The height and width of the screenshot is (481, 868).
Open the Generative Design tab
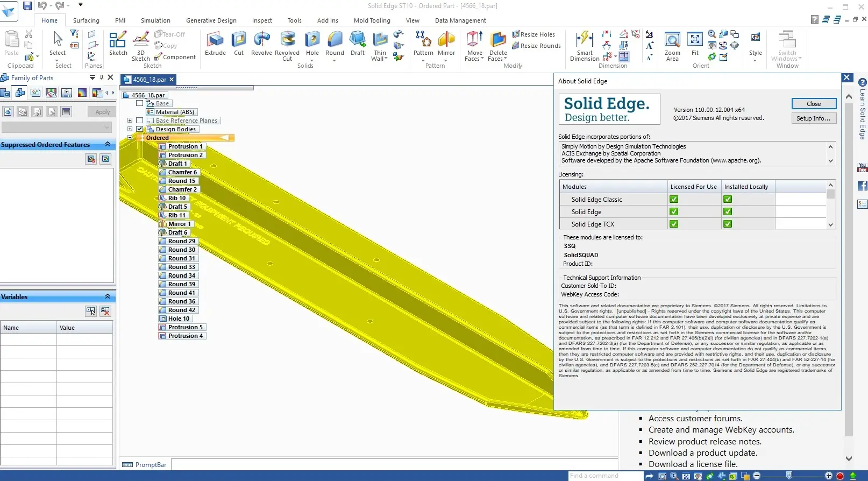click(211, 20)
